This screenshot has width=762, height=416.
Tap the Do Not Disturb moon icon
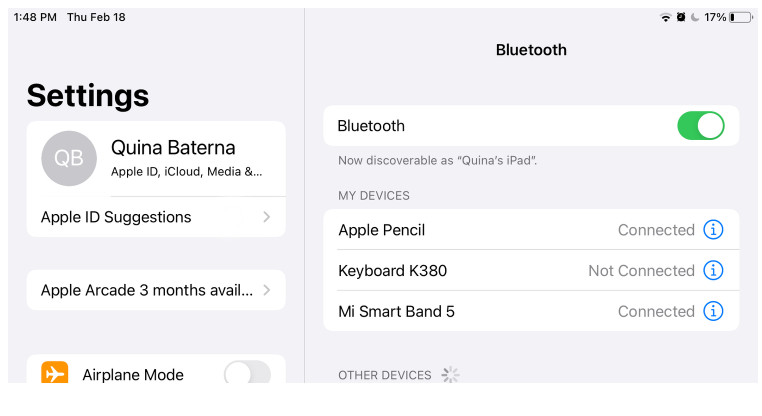click(695, 17)
